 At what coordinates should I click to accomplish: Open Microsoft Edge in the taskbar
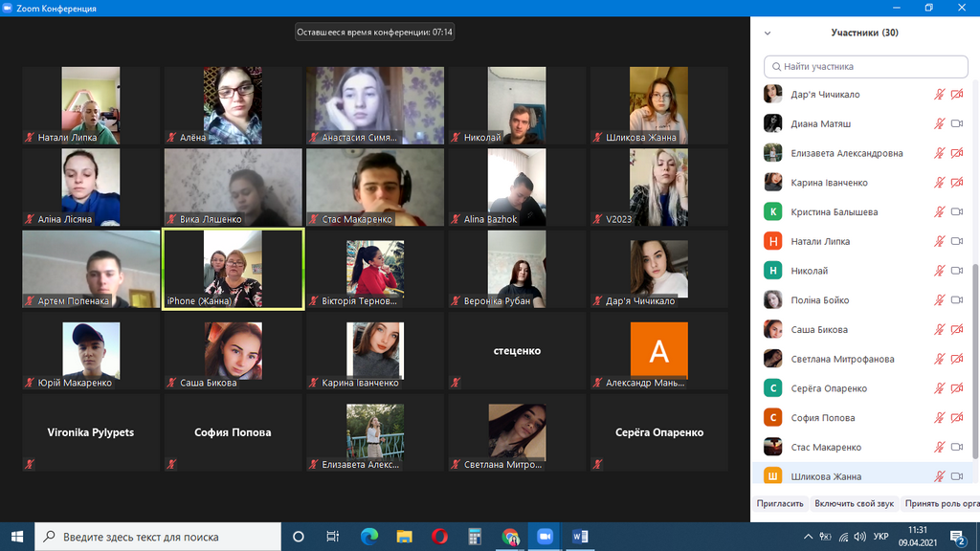[369, 537]
